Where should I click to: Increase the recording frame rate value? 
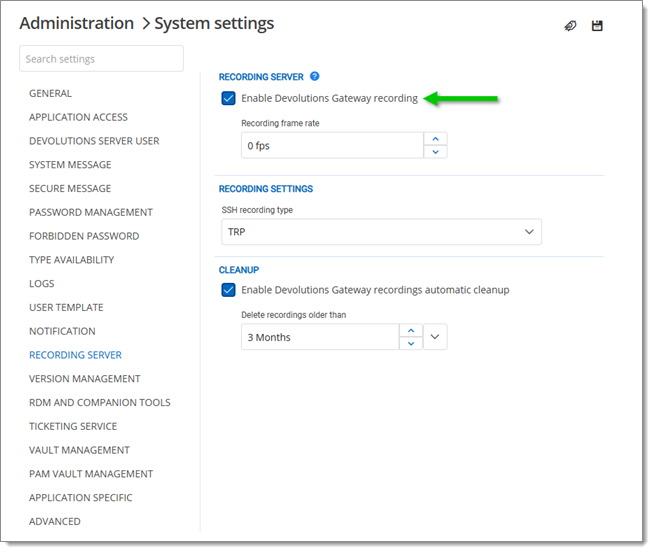coord(435,139)
